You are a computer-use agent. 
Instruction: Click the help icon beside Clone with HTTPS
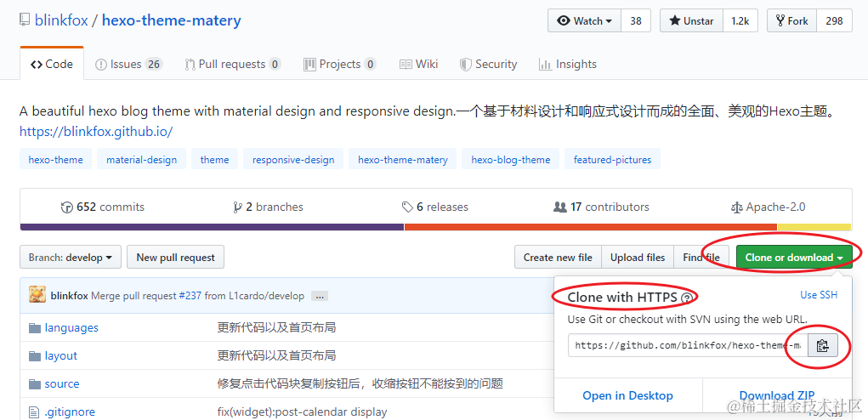tap(687, 298)
